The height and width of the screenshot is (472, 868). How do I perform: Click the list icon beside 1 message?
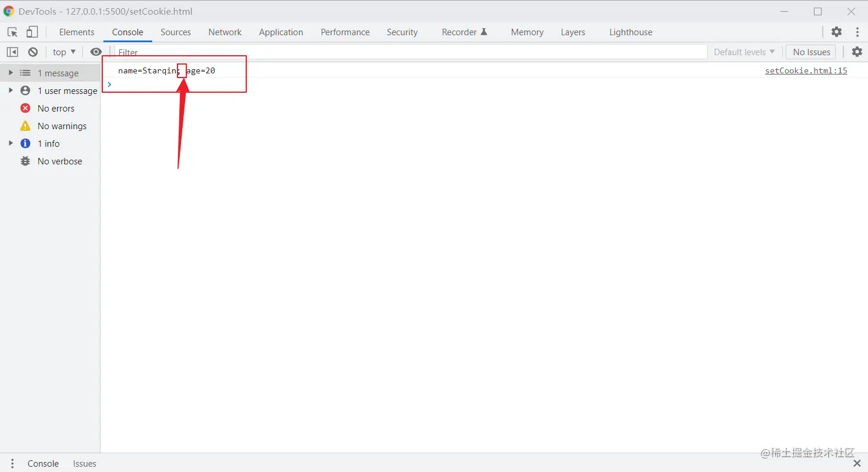pos(25,73)
